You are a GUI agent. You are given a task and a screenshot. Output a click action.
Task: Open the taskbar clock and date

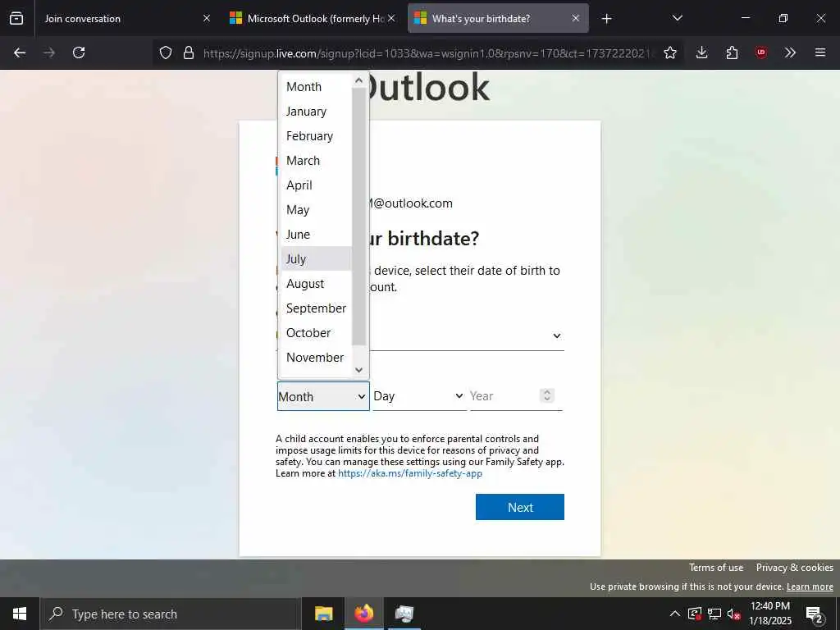click(769, 614)
